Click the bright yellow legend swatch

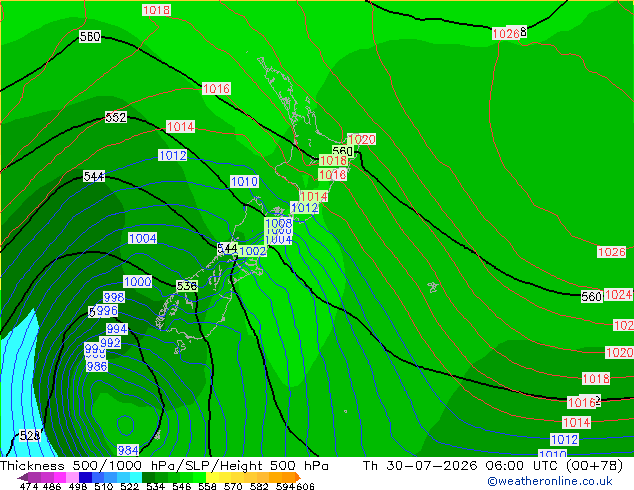click(x=212, y=477)
